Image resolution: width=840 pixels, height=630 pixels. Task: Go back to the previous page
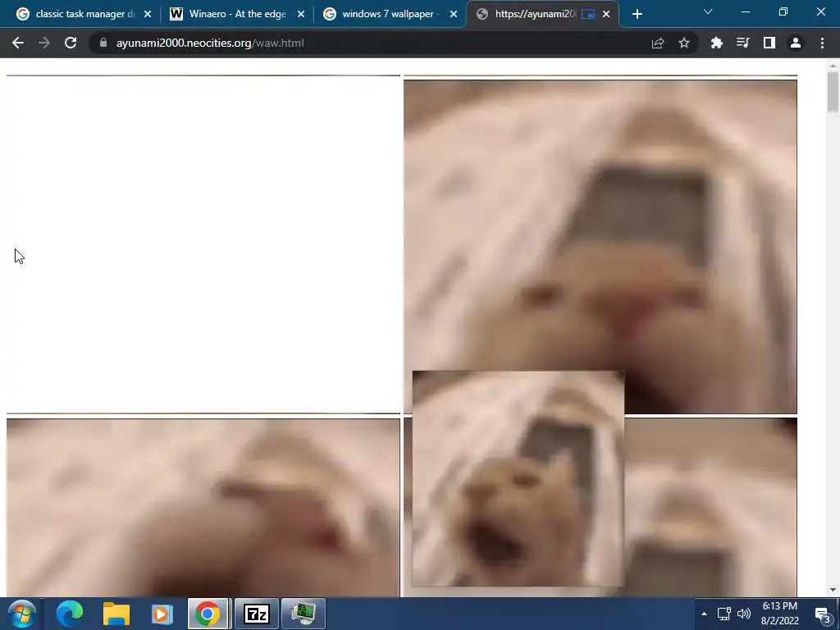coord(18,43)
